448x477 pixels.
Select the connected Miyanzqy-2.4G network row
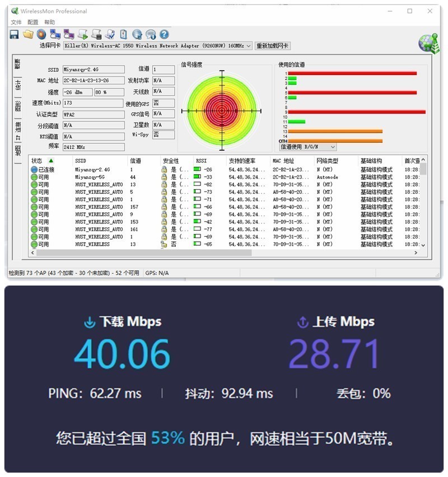90,169
